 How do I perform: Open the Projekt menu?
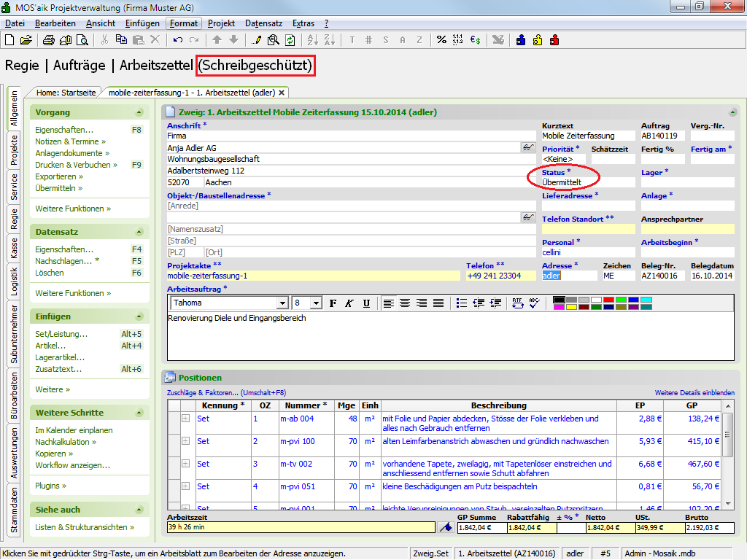tap(221, 23)
